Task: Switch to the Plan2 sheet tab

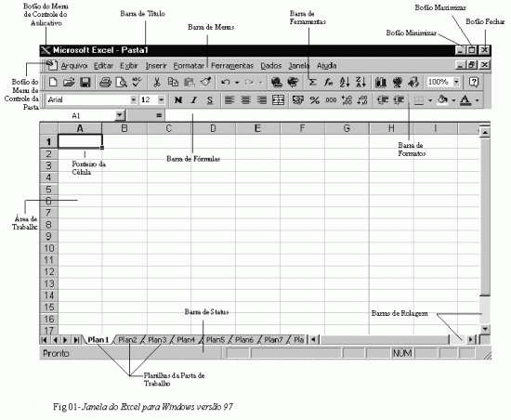Action: coord(127,340)
